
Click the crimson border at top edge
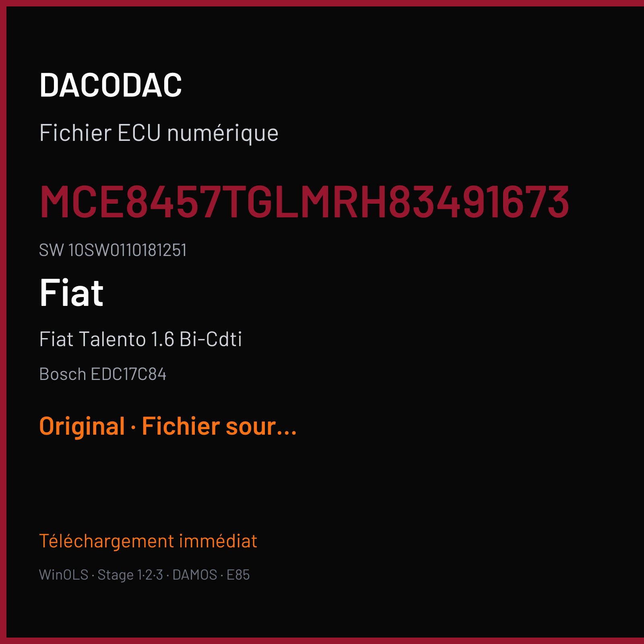point(322,3)
